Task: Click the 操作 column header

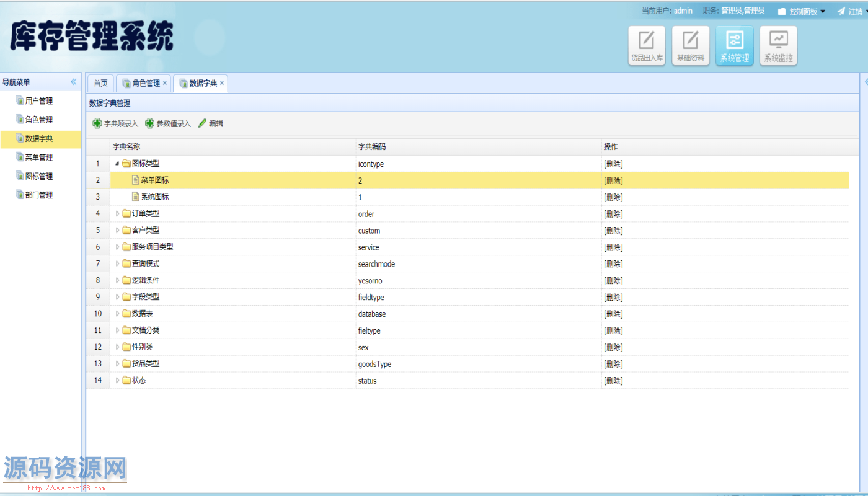Action: click(725, 147)
